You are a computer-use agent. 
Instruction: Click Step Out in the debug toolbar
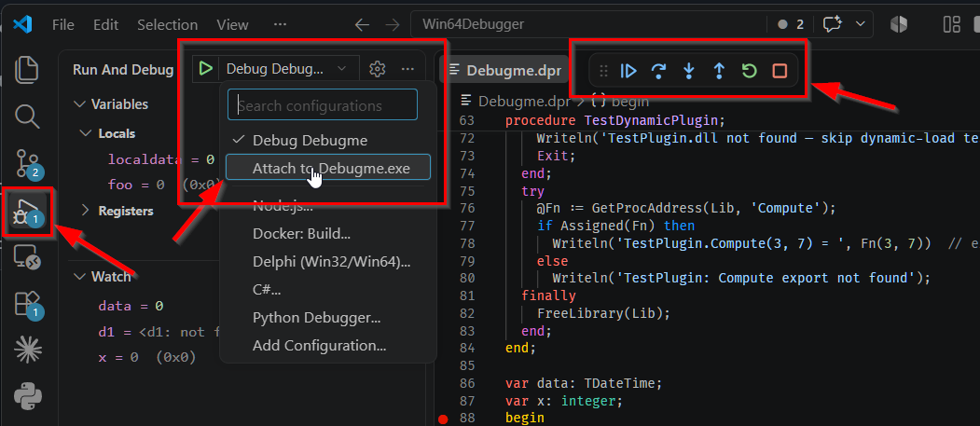719,71
